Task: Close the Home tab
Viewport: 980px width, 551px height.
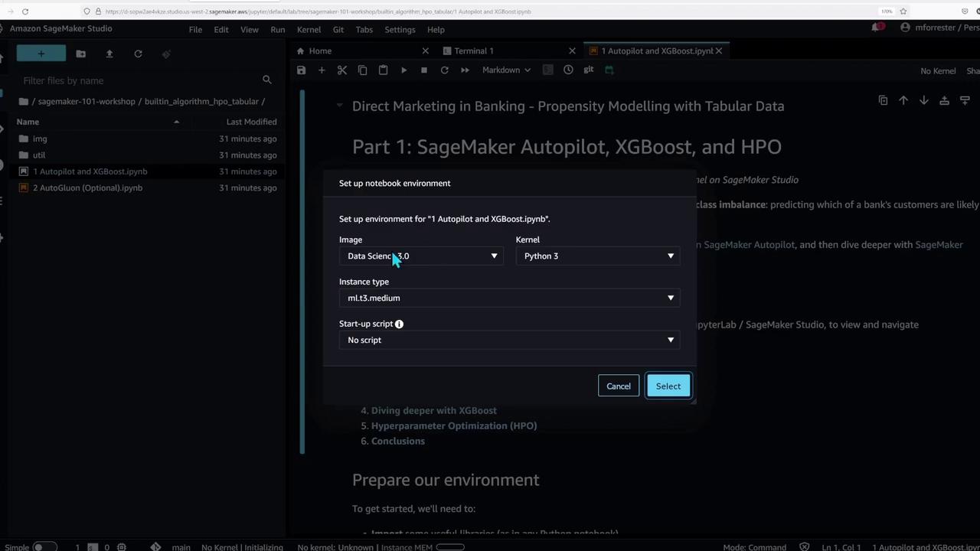Action: (x=426, y=51)
